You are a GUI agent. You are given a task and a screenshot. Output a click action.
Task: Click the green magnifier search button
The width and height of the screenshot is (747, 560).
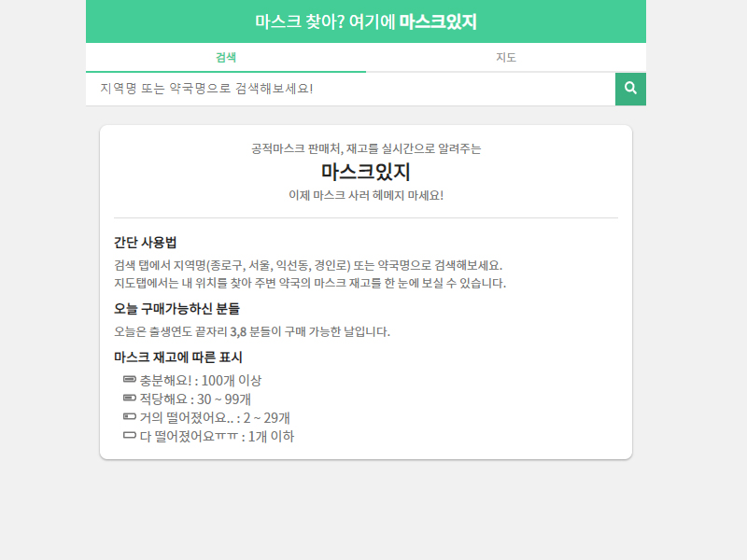click(630, 89)
